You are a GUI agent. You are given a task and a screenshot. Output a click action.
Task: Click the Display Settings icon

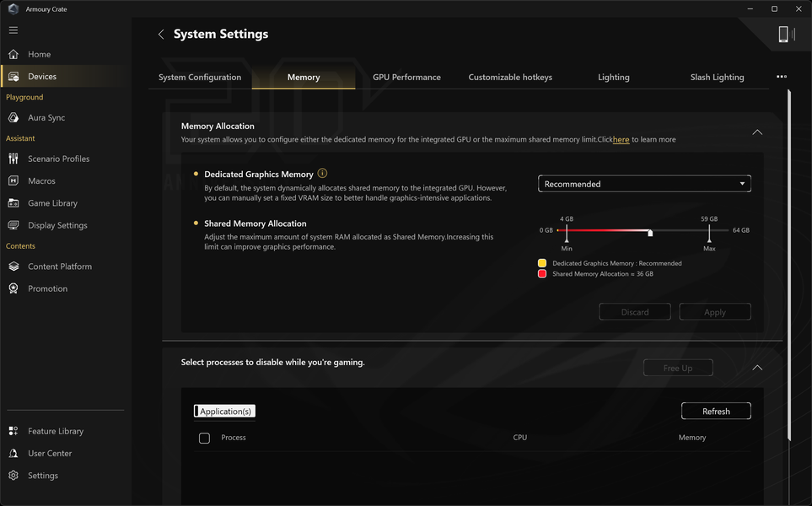click(x=13, y=225)
